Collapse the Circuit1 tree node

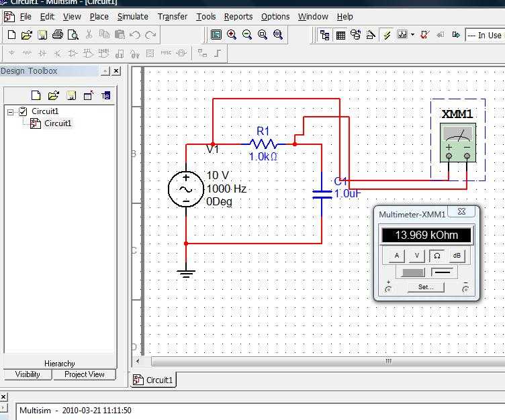click(11, 112)
